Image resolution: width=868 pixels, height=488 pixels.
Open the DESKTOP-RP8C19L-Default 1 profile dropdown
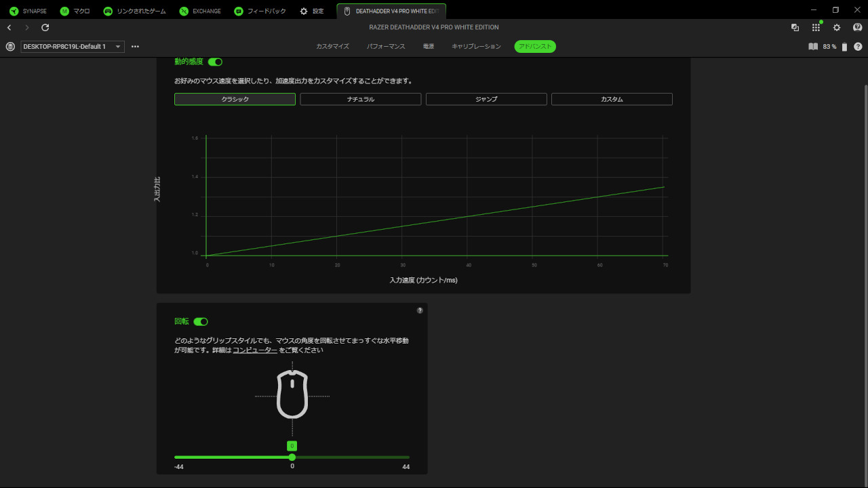coord(73,47)
